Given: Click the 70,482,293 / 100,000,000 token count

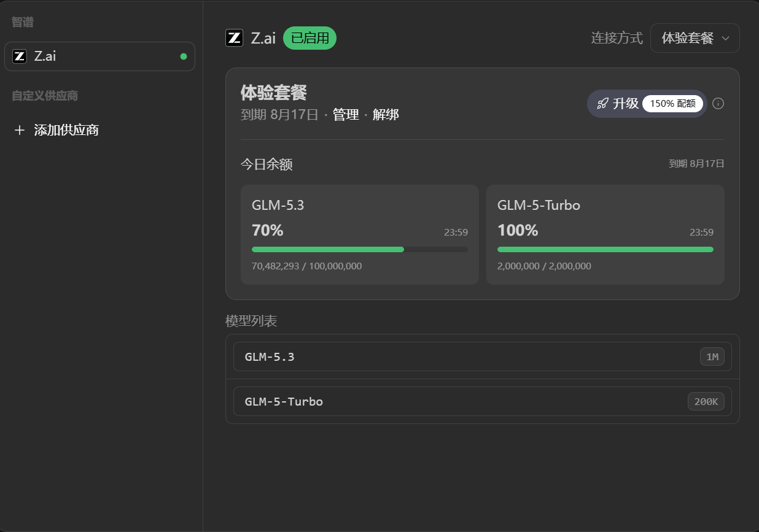Looking at the screenshot, I should point(307,266).
